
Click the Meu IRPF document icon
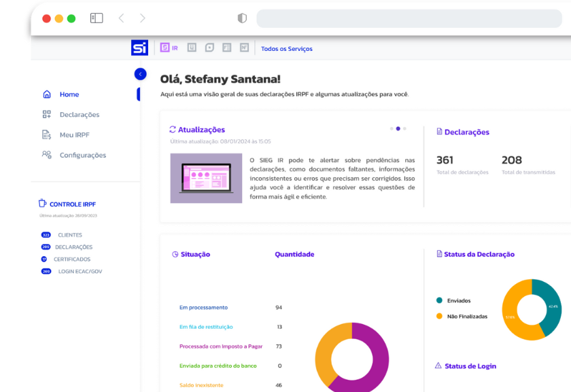[x=47, y=135]
